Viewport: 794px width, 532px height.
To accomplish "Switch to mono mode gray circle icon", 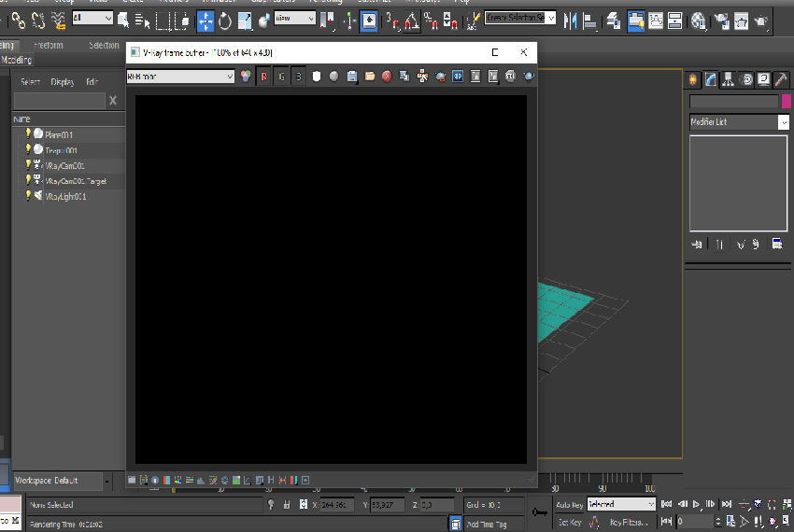I will pos(333,76).
